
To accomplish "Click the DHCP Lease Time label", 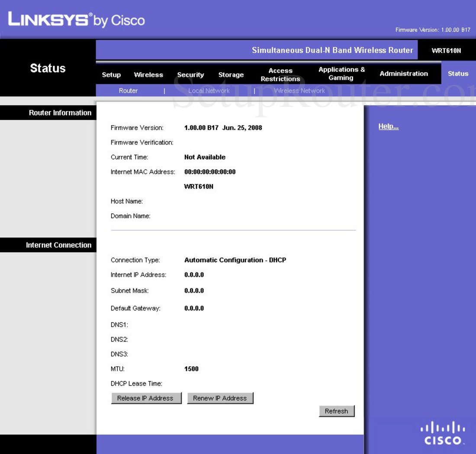I will point(136,383).
